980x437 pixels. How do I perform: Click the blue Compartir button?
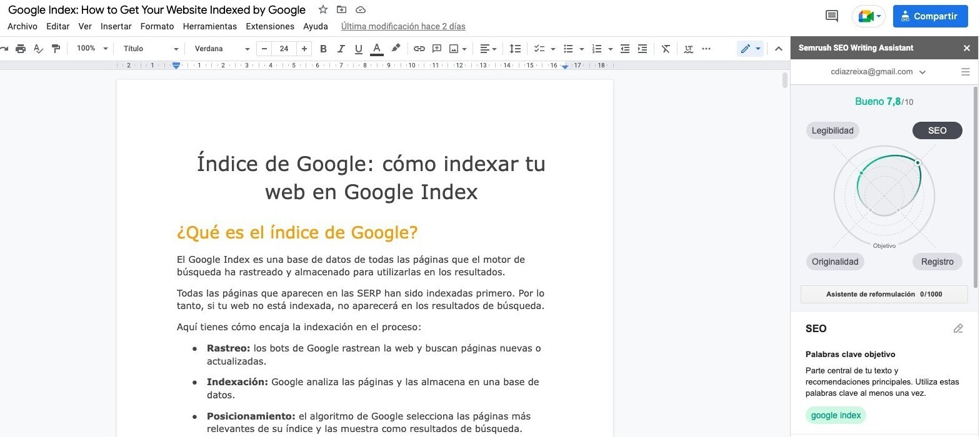tap(930, 16)
